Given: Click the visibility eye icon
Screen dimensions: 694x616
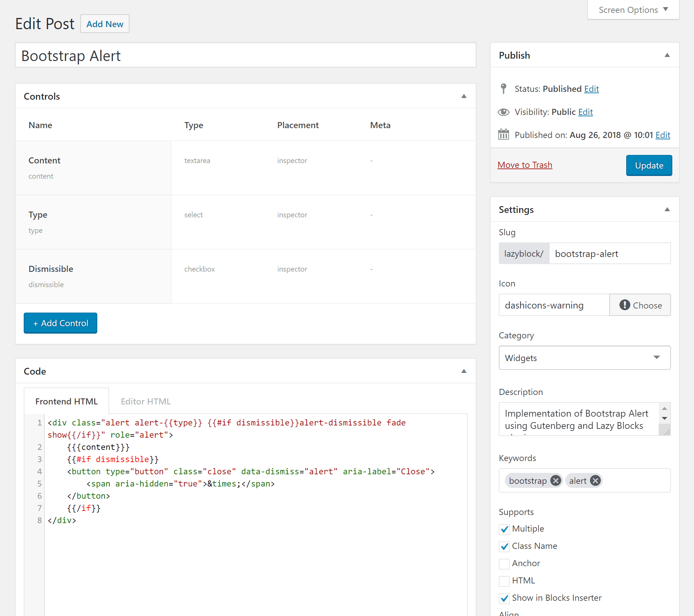Looking at the screenshot, I should click(503, 112).
